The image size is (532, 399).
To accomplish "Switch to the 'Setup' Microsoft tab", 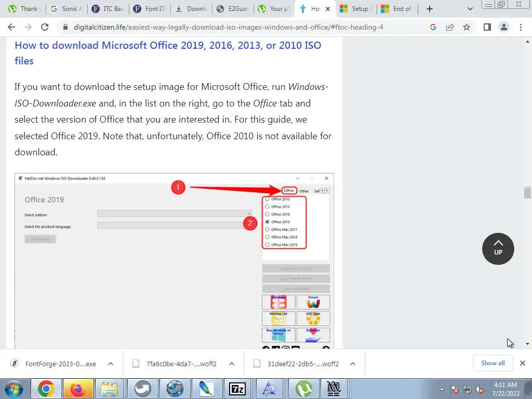I will coord(355,9).
